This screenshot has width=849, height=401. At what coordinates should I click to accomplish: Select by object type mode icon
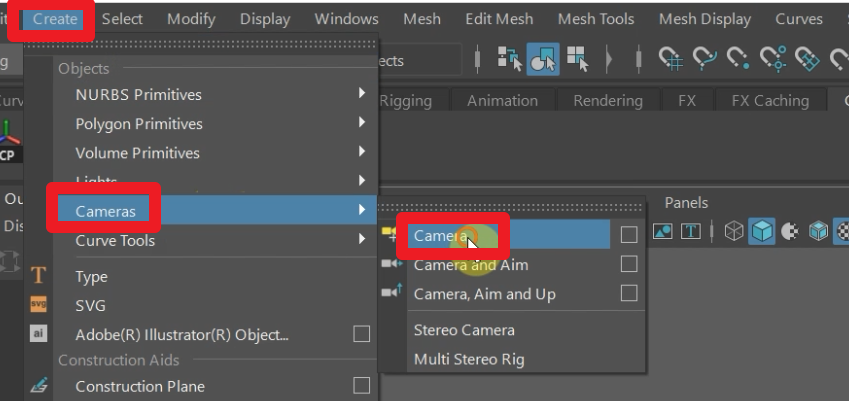[x=543, y=60]
